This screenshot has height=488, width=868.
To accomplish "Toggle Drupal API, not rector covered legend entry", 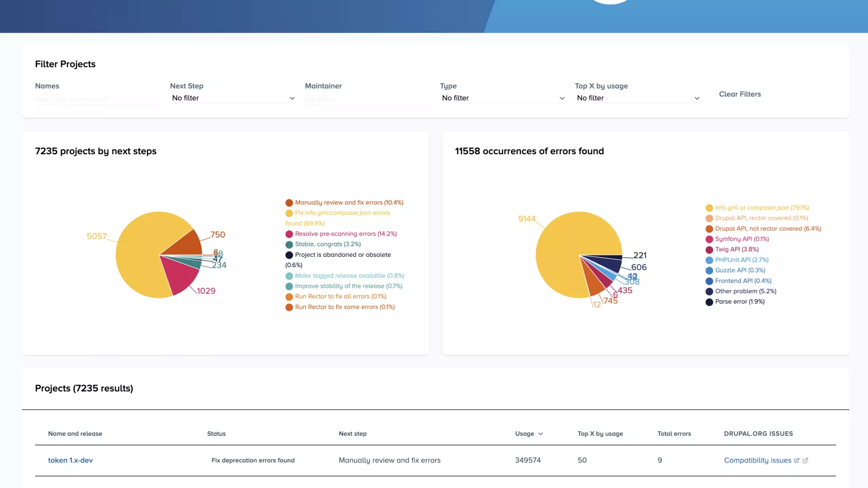I will pyautogui.click(x=763, y=229).
